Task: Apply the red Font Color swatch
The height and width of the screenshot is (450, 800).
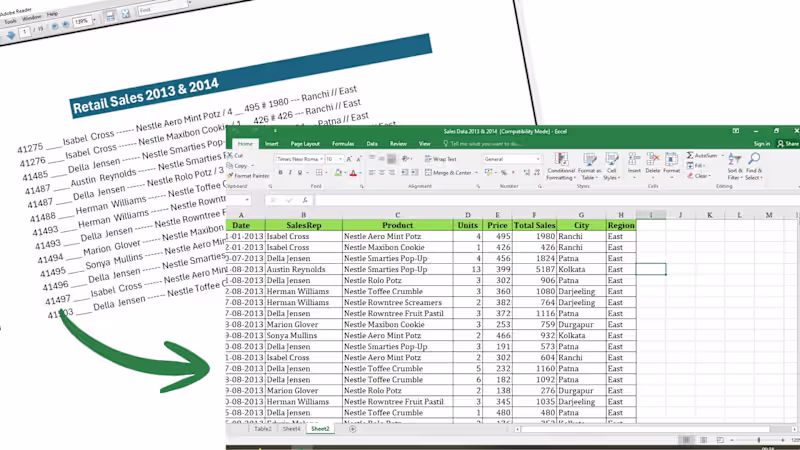Action: 353,173
